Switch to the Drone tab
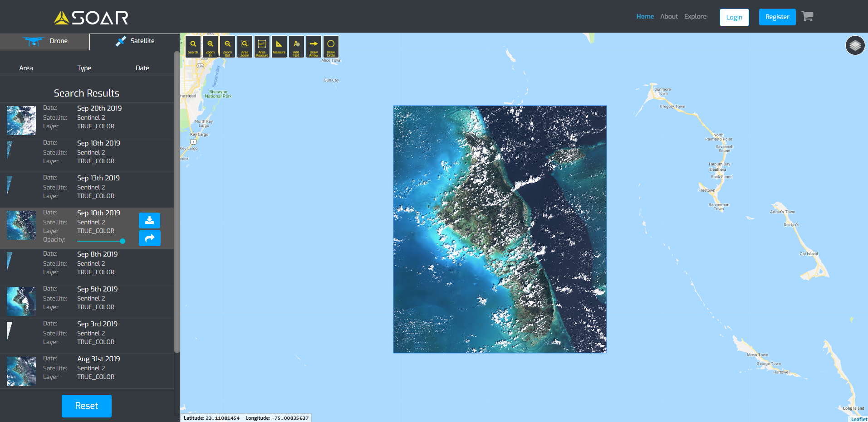The image size is (868, 422). point(44,41)
